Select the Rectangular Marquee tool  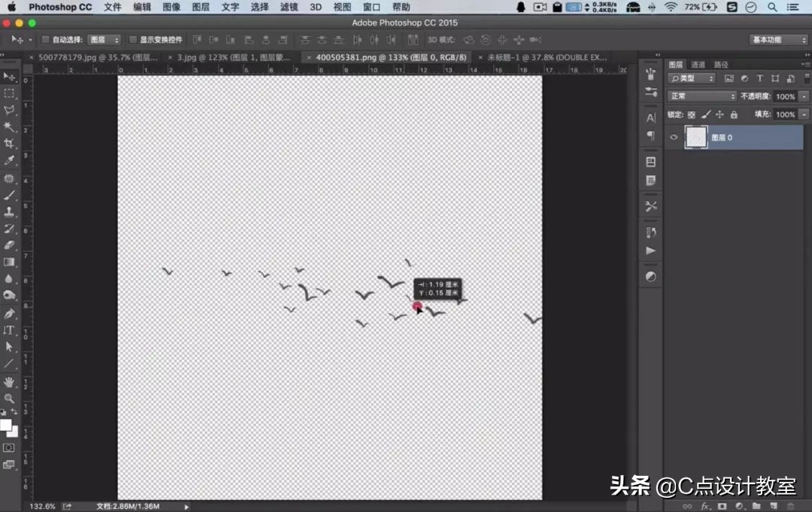9,94
